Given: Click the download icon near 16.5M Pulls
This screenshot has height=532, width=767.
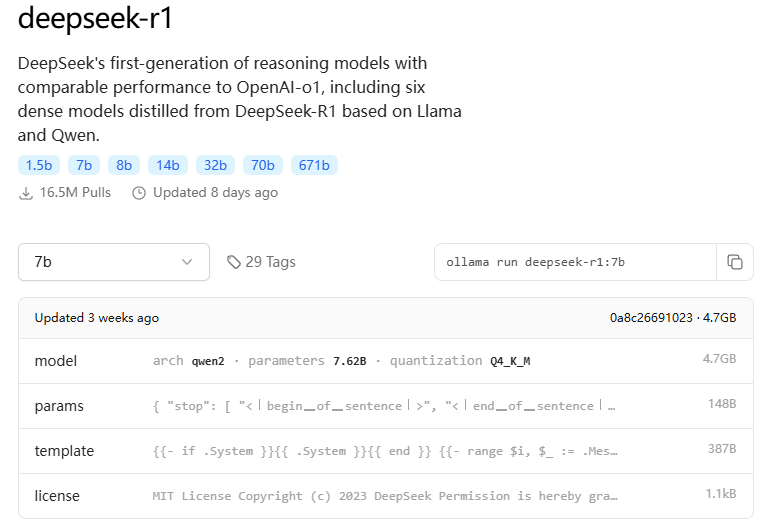Looking at the screenshot, I should click(x=26, y=193).
